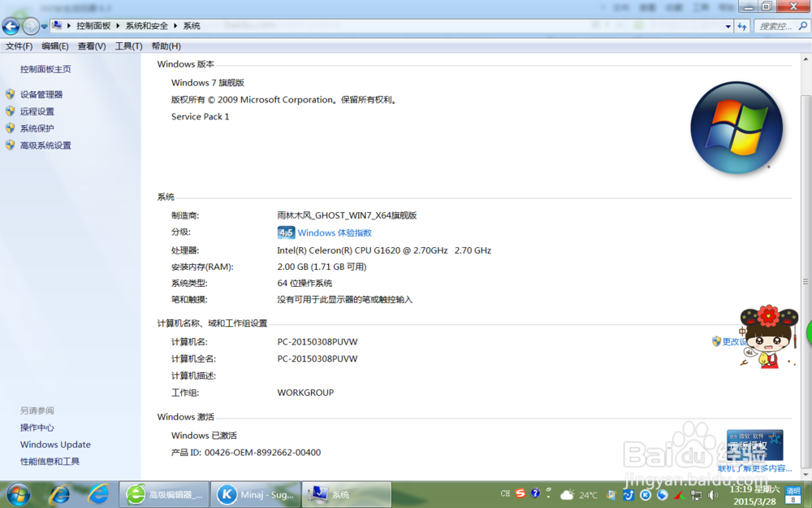Image resolution: width=812 pixels, height=508 pixels.
Task: Click volume speaker tray icon
Action: pyautogui.click(x=714, y=496)
